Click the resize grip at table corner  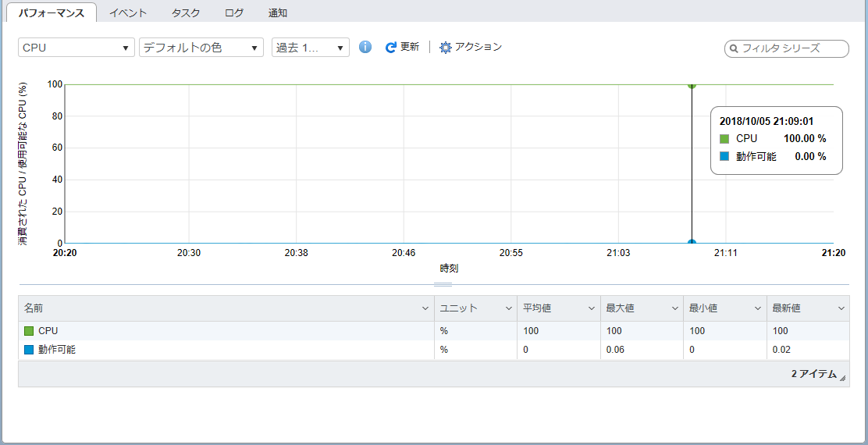[x=842, y=378]
